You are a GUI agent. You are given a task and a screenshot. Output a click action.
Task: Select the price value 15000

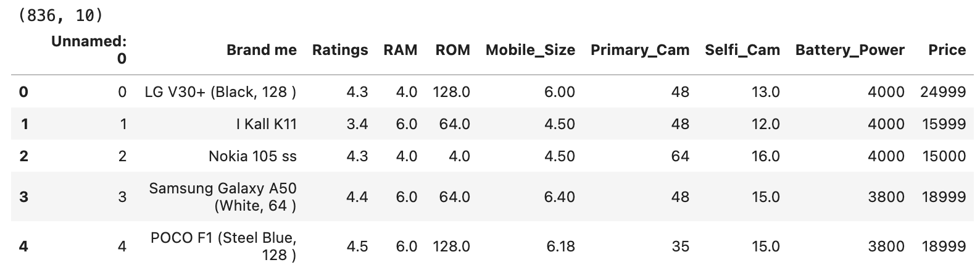pos(944,156)
